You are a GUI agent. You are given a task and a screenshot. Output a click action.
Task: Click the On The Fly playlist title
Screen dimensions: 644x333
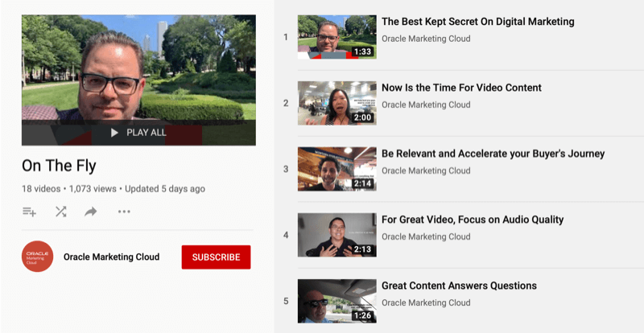click(59, 166)
